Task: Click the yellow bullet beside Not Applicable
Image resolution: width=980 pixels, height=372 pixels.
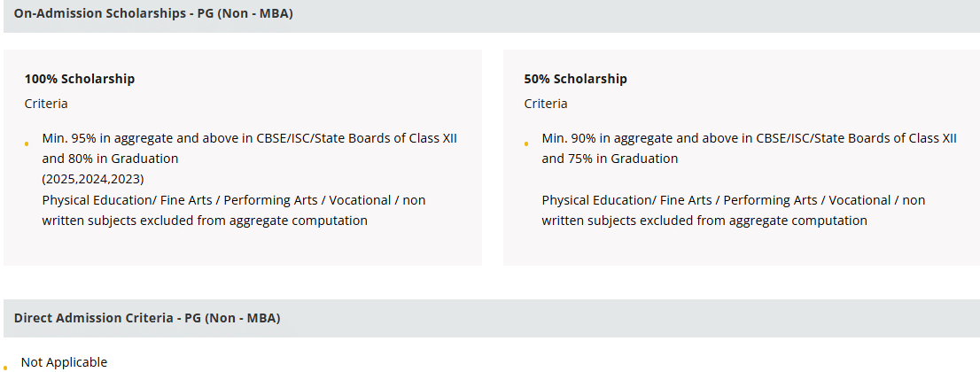Action: pos(4,367)
